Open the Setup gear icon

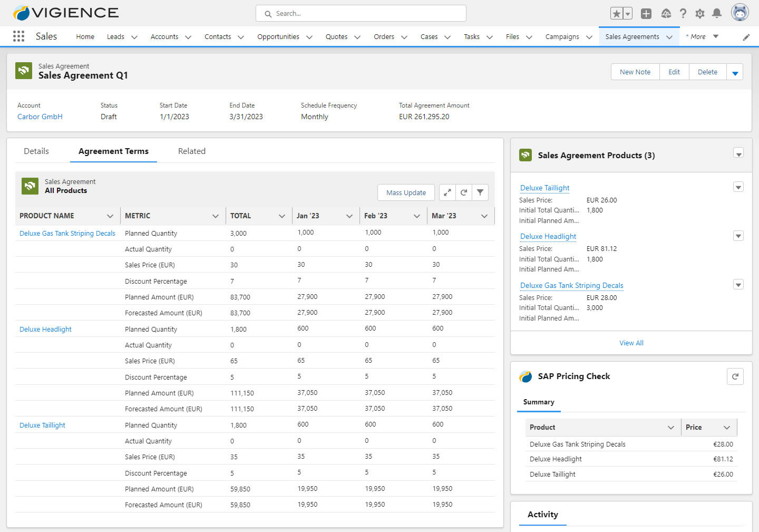[700, 14]
